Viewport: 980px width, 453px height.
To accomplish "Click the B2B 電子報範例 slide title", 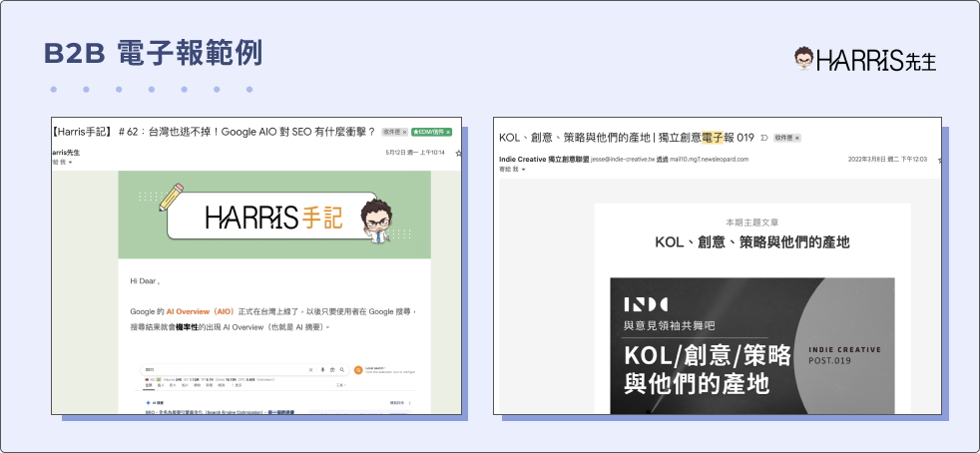I will point(153,54).
